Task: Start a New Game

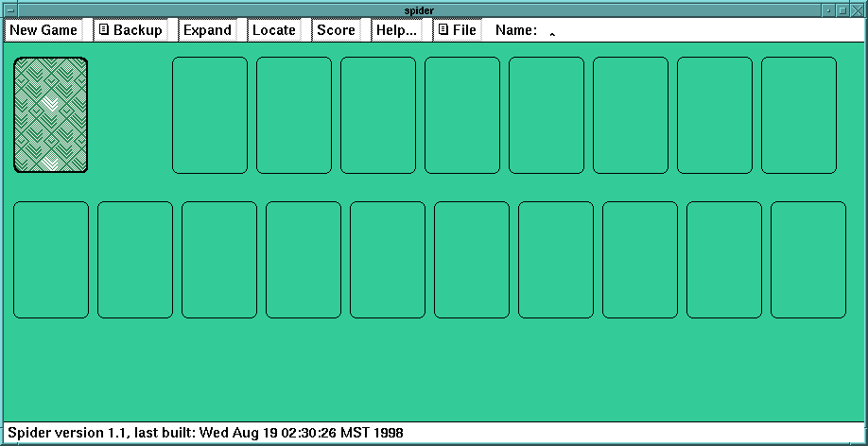Action: pyautogui.click(x=43, y=30)
